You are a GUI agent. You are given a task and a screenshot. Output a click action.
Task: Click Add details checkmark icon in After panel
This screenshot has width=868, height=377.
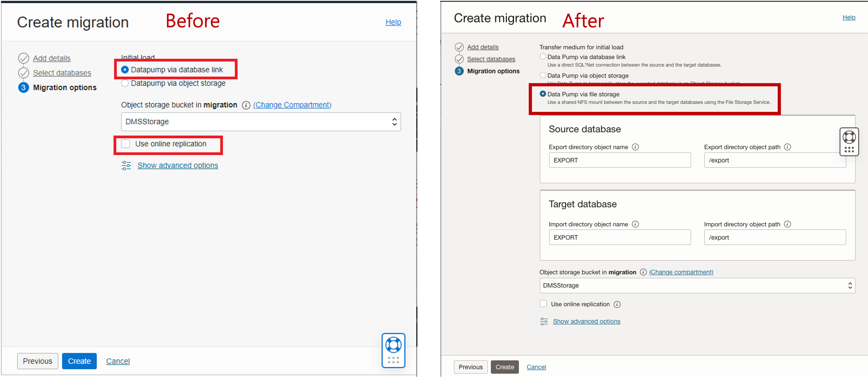[x=459, y=47]
